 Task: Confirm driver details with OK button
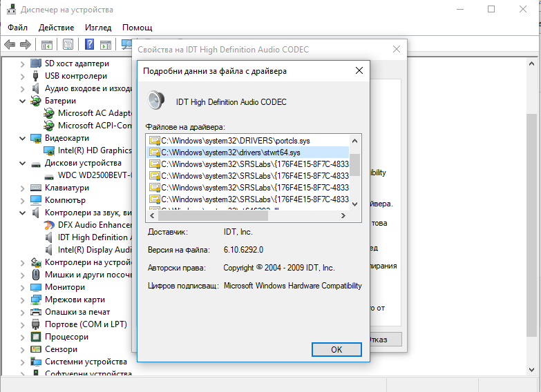tap(336, 350)
